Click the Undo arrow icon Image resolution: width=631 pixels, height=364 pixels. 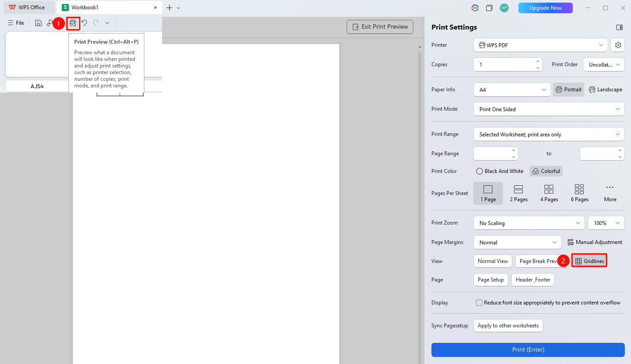84,23
